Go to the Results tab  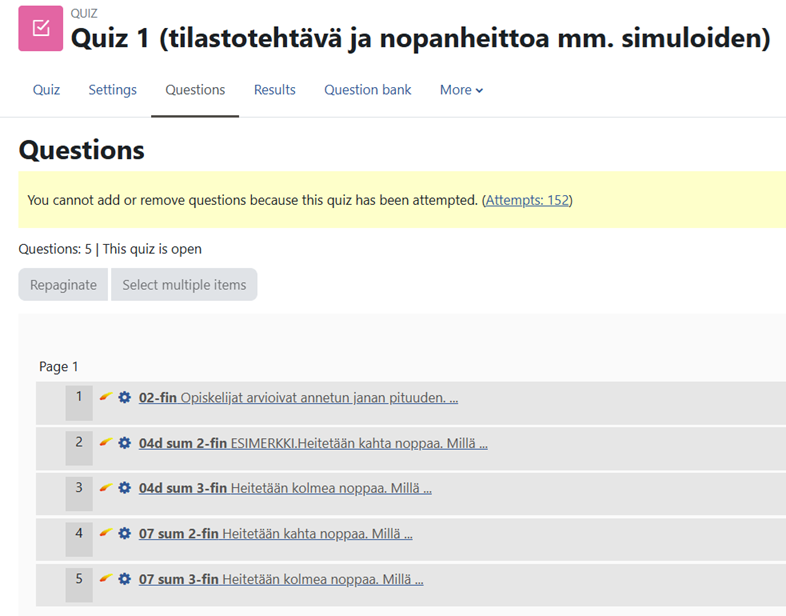click(x=274, y=90)
